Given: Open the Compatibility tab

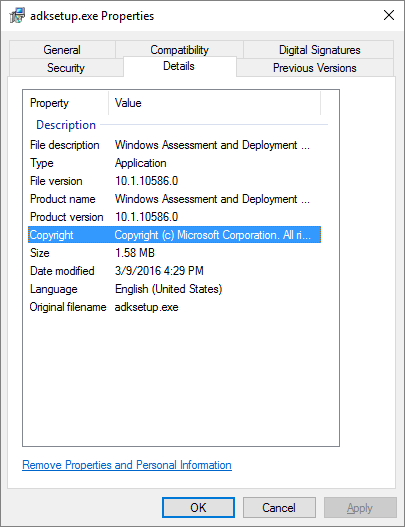Looking at the screenshot, I should coord(179,50).
